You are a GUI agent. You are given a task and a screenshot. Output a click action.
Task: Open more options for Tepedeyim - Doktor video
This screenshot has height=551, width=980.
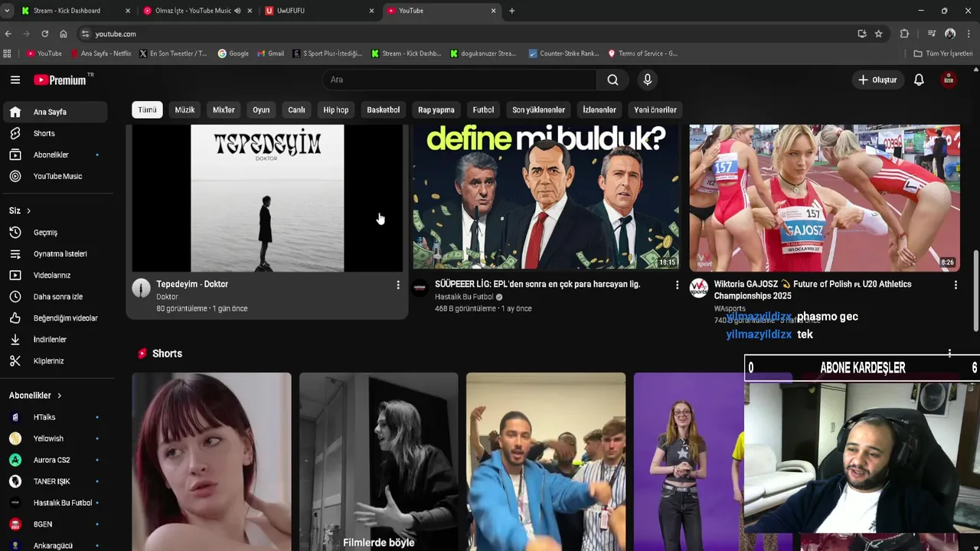(397, 285)
